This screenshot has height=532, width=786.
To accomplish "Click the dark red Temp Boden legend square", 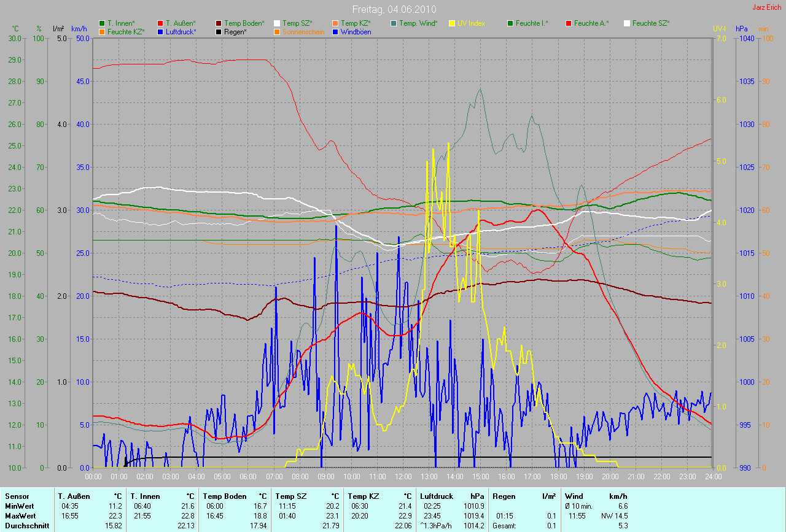I will pyautogui.click(x=219, y=23).
